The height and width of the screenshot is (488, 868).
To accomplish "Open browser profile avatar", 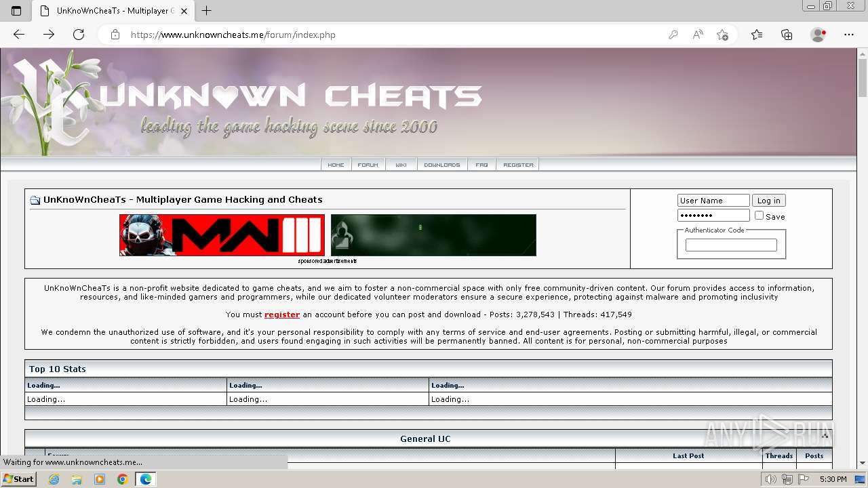I will 818,35.
